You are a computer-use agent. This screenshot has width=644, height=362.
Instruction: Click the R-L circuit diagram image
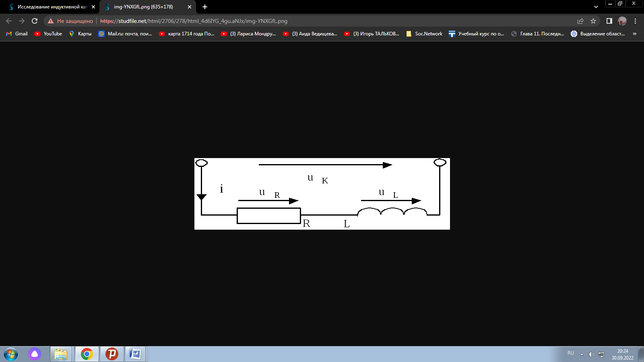point(322,194)
